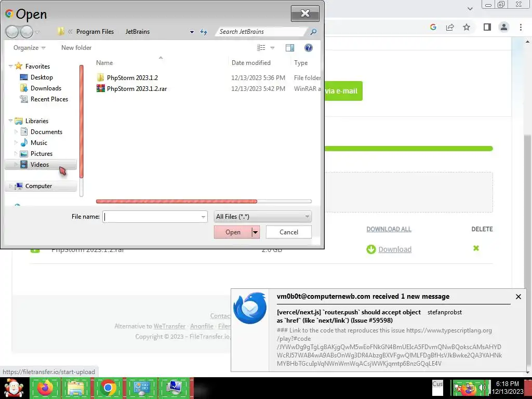This screenshot has height=399, width=532.
Task: Click the Google icon in Chrome's address bar
Action: click(x=433, y=27)
